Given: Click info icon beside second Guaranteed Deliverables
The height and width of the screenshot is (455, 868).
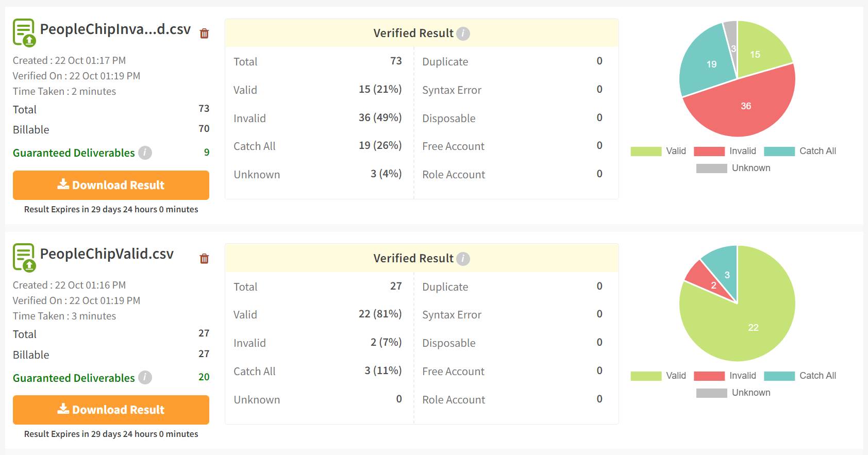Looking at the screenshot, I should pos(144,378).
